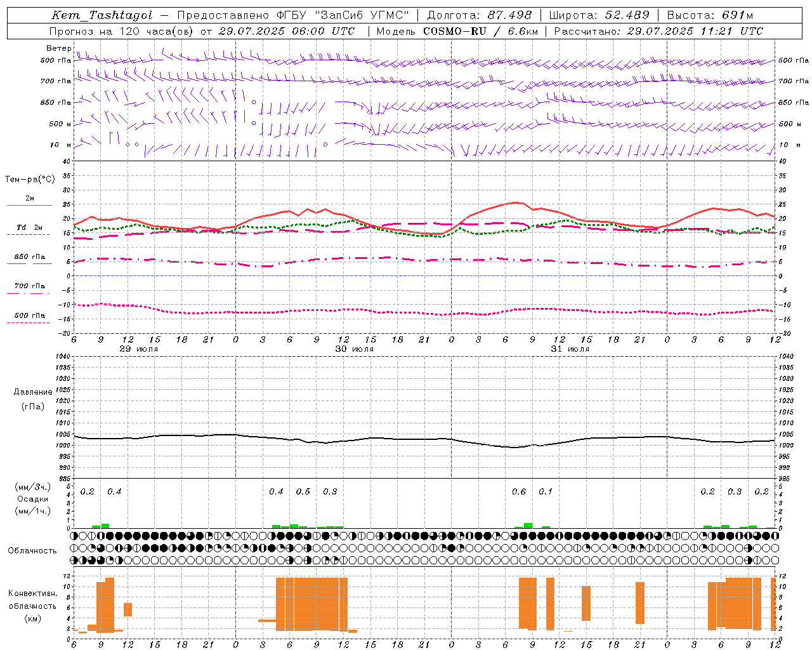Click the 0.1 precipitation value
The width and height of the screenshot is (812, 650).
point(546,492)
